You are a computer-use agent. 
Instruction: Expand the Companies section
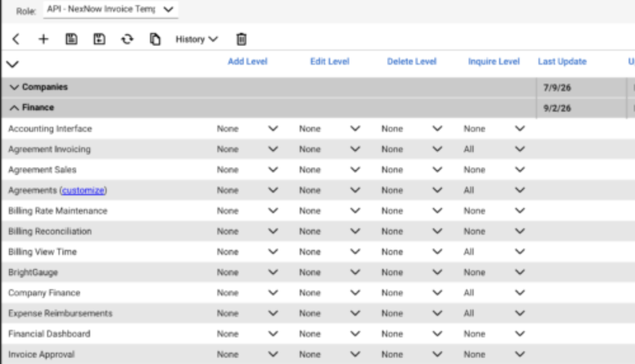(x=14, y=87)
